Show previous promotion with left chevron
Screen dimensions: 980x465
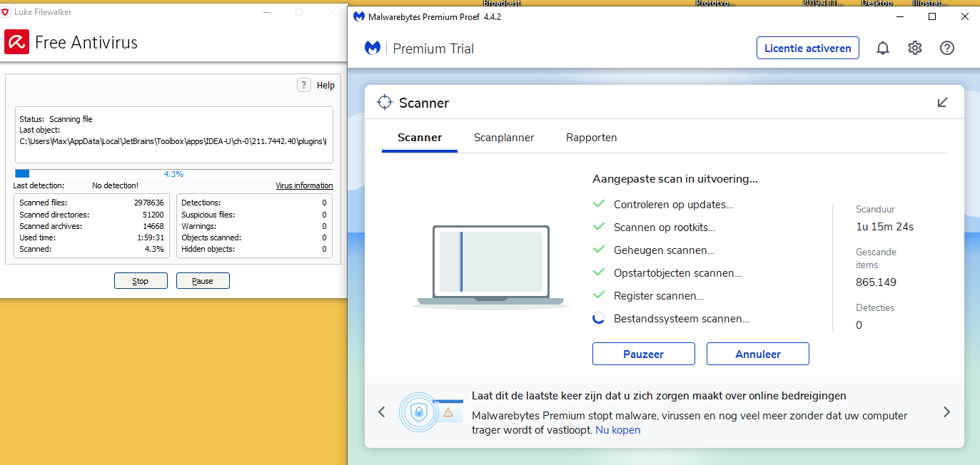click(x=382, y=412)
